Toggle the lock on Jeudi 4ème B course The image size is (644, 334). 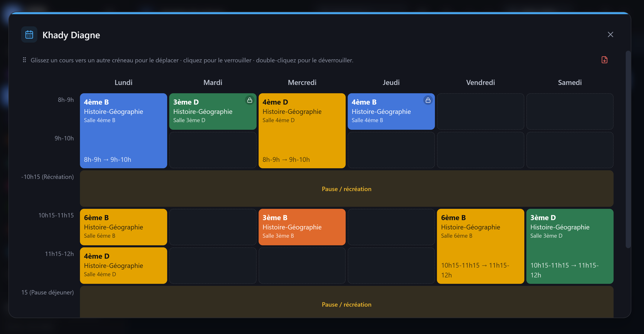428,100
